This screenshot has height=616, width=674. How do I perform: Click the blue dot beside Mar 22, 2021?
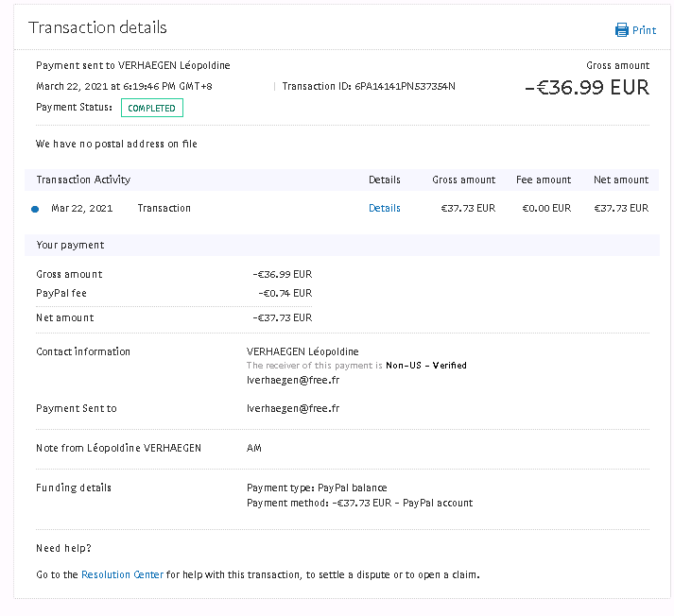point(35,209)
